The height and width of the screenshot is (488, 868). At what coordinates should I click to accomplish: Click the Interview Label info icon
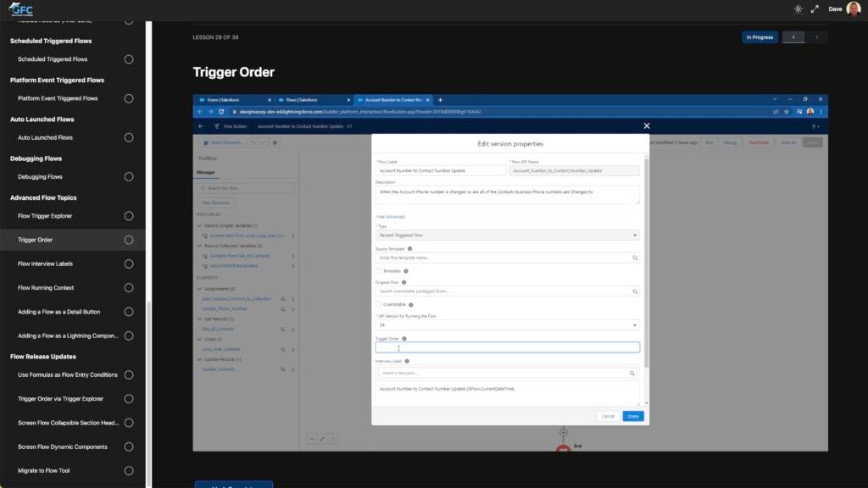pos(407,361)
